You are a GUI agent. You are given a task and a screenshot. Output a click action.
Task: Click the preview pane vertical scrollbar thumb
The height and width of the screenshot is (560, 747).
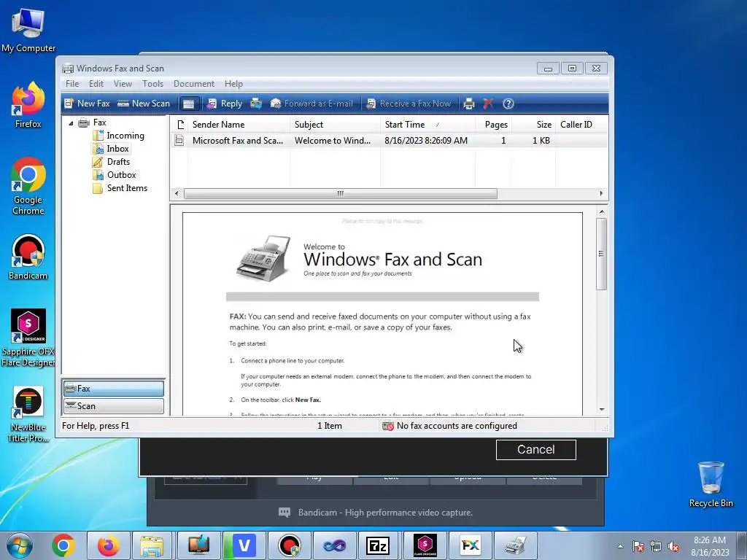click(x=602, y=254)
